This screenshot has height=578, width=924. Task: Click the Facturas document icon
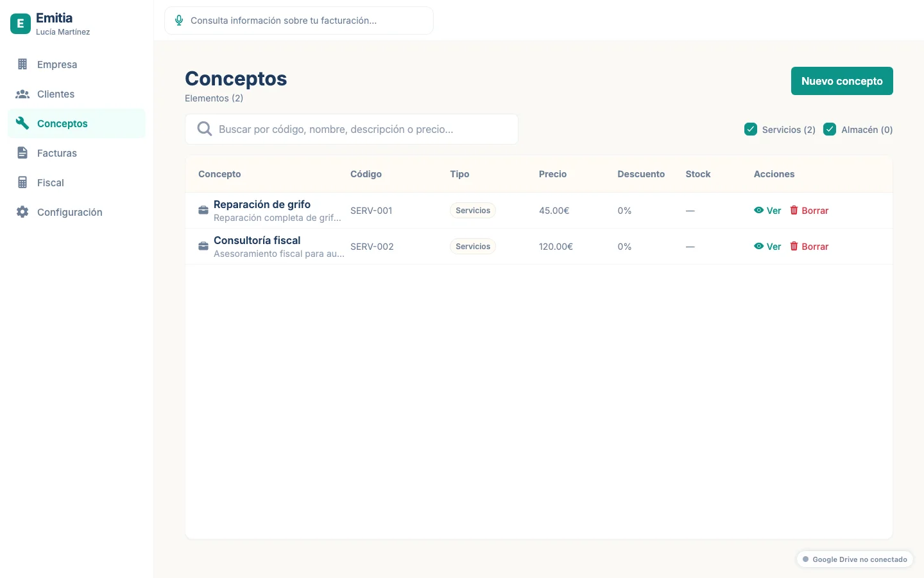(x=22, y=153)
